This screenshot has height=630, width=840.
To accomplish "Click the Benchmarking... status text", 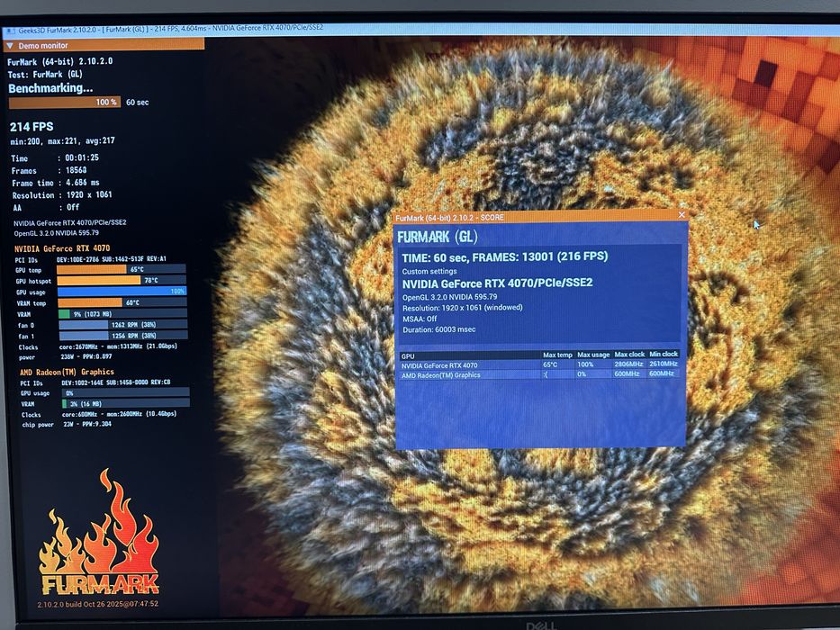I will click(x=50, y=88).
